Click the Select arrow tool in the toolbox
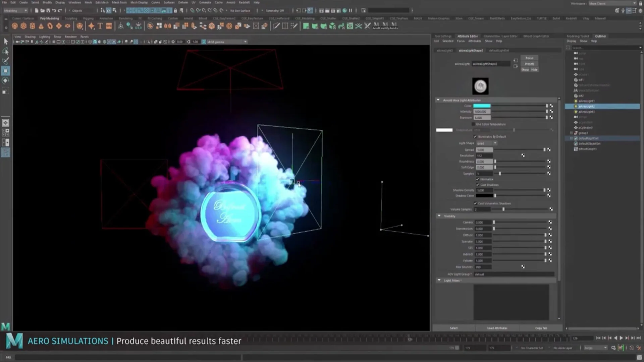Screen dimensions: 644x362 pos(5,41)
